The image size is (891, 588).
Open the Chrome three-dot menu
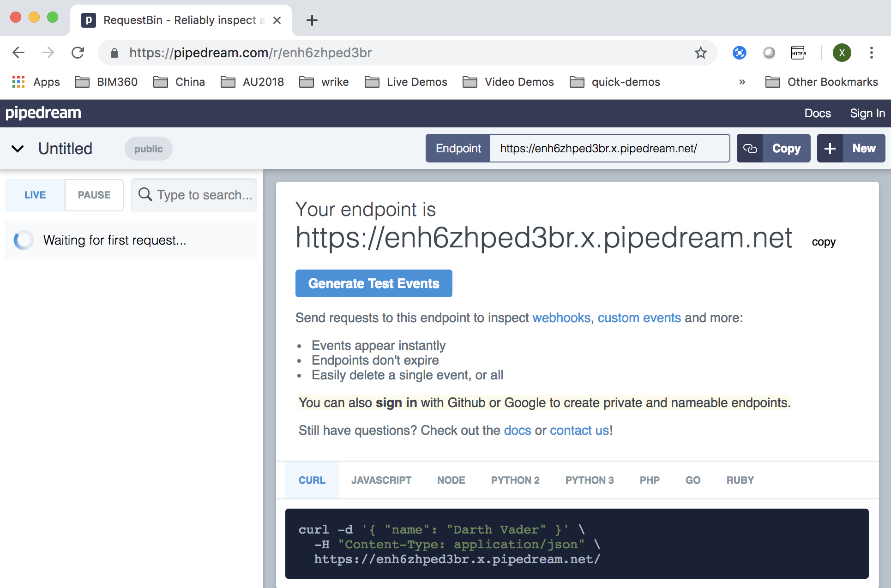[872, 53]
